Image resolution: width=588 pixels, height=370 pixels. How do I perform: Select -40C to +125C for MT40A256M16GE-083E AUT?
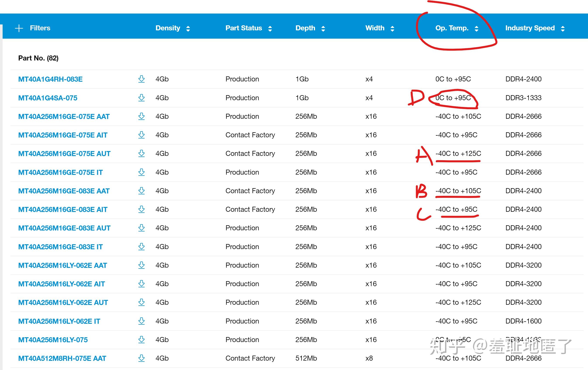point(458,228)
